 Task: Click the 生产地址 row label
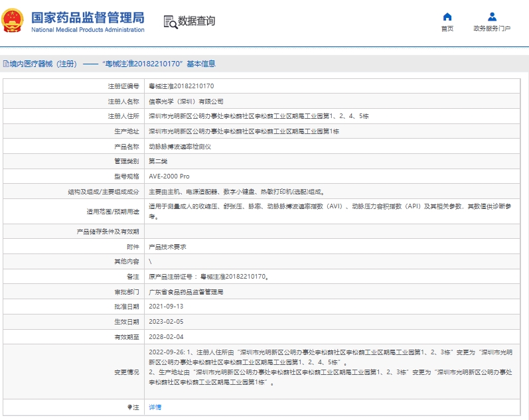click(x=127, y=131)
